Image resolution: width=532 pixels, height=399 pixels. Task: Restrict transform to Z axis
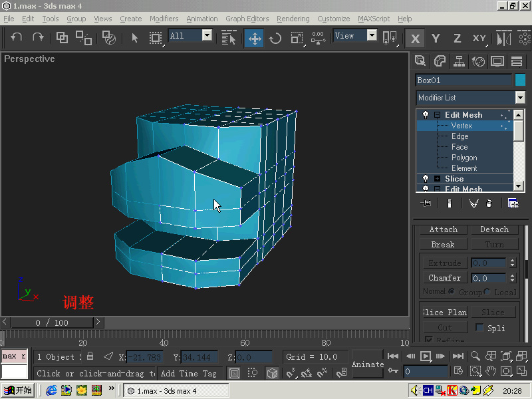point(457,39)
